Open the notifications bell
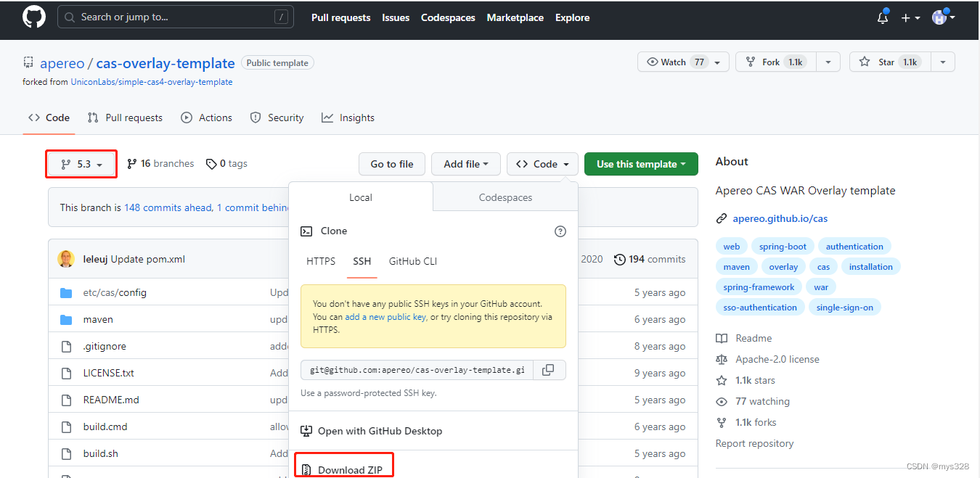Image resolution: width=980 pixels, height=478 pixels. pyautogui.click(x=883, y=17)
